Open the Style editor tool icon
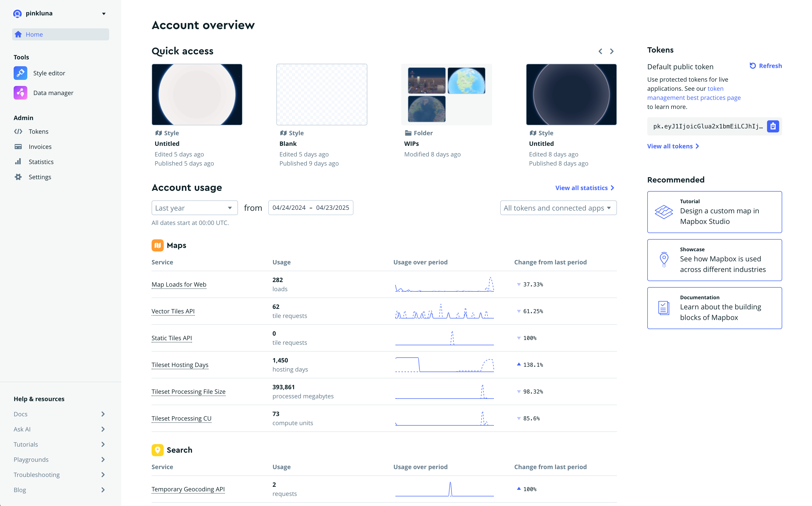812x506 pixels. [20, 73]
